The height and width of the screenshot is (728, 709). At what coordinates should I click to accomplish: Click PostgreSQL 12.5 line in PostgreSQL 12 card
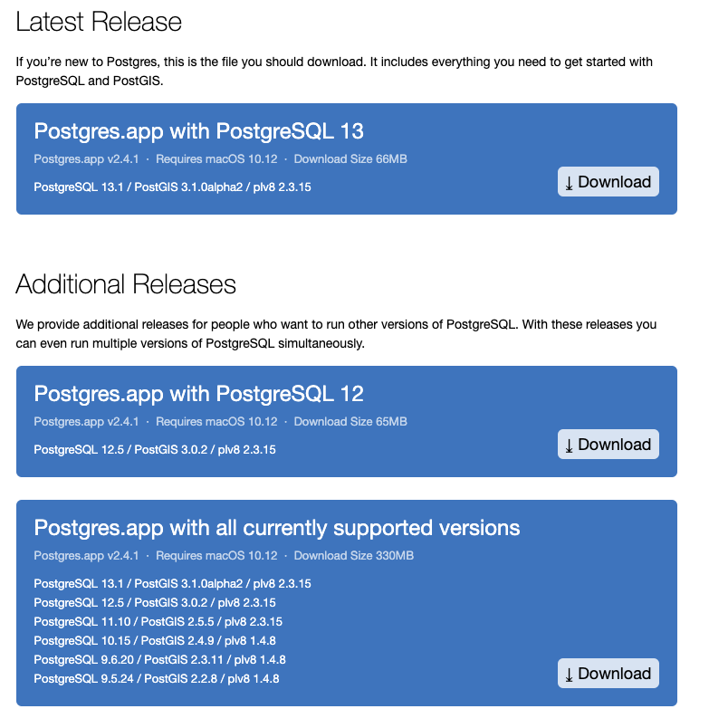(155, 450)
